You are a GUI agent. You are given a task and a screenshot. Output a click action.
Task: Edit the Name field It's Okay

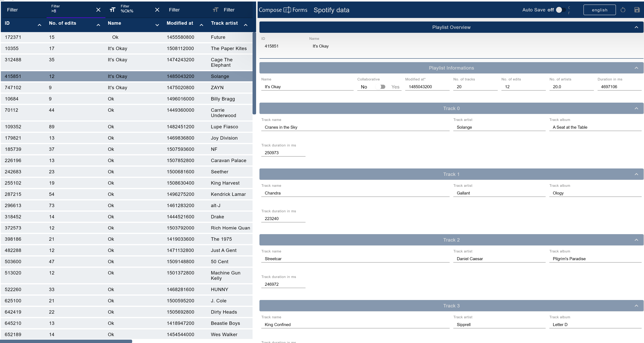307,87
